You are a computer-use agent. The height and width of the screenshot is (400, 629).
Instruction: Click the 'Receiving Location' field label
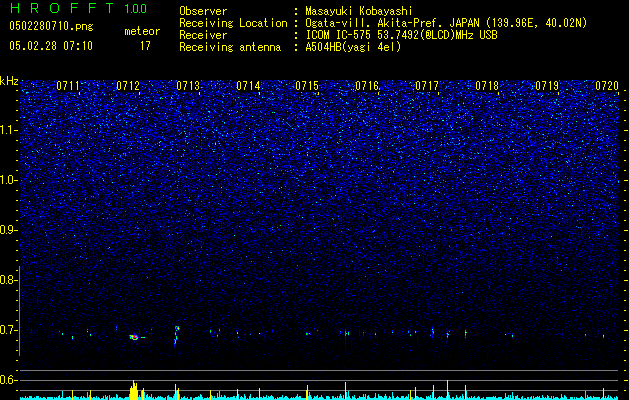[233, 23]
